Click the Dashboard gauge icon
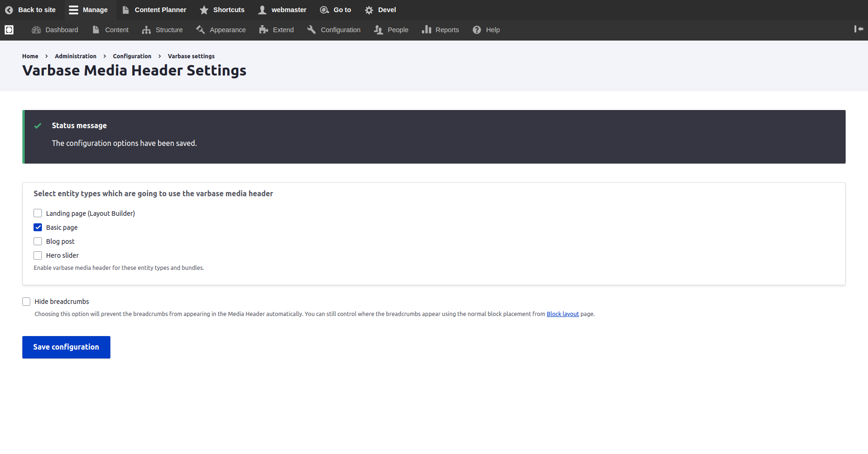 click(x=36, y=30)
